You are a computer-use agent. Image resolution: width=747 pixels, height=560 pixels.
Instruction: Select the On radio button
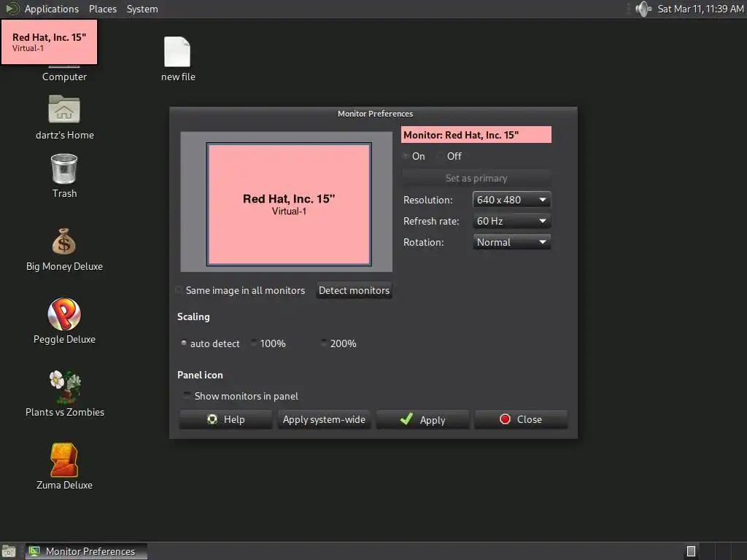(x=406, y=156)
